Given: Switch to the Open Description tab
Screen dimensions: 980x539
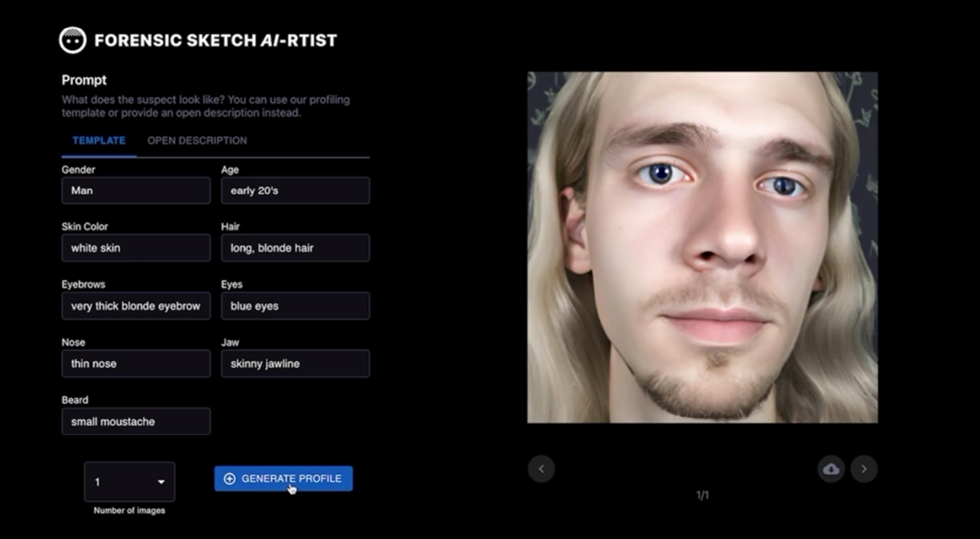Looking at the screenshot, I should coord(197,140).
